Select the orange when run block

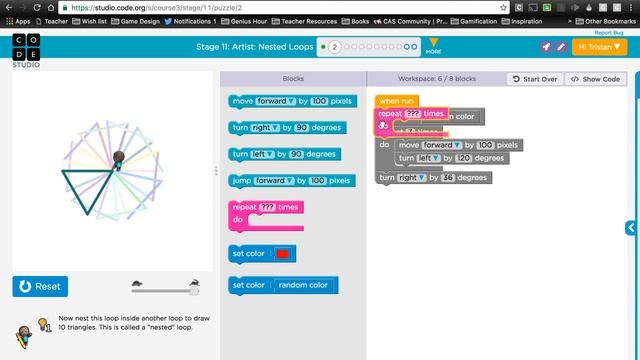click(x=396, y=101)
